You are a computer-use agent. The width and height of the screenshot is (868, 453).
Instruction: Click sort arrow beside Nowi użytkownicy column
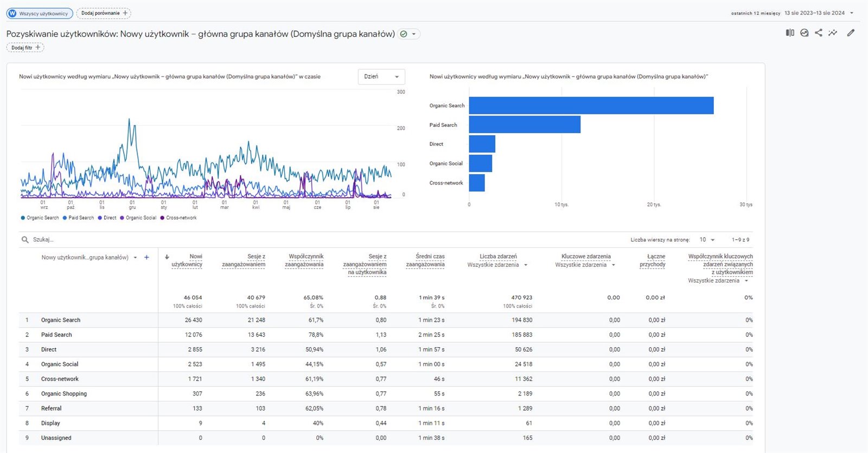click(x=167, y=257)
